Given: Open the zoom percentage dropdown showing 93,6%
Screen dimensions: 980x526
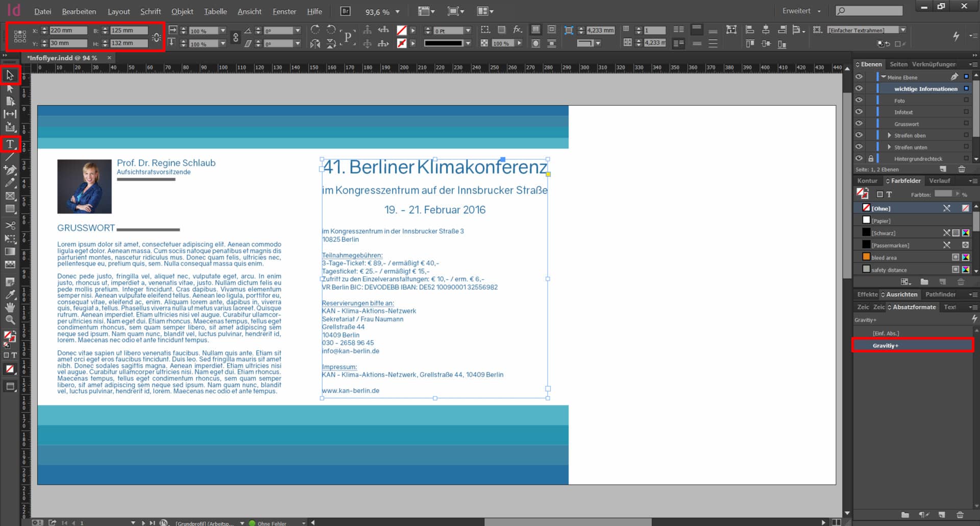Looking at the screenshot, I should pyautogui.click(x=398, y=11).
